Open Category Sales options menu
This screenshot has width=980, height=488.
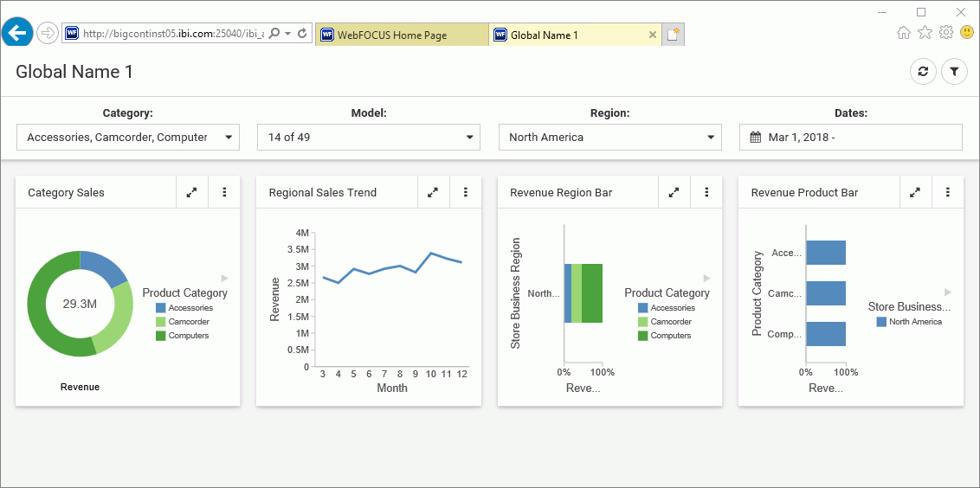(224, 192)
